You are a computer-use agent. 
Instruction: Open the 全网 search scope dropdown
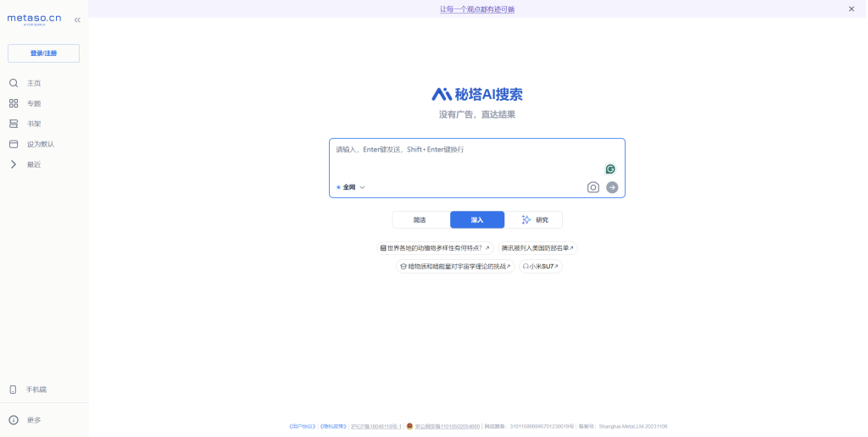pos(351,187)
